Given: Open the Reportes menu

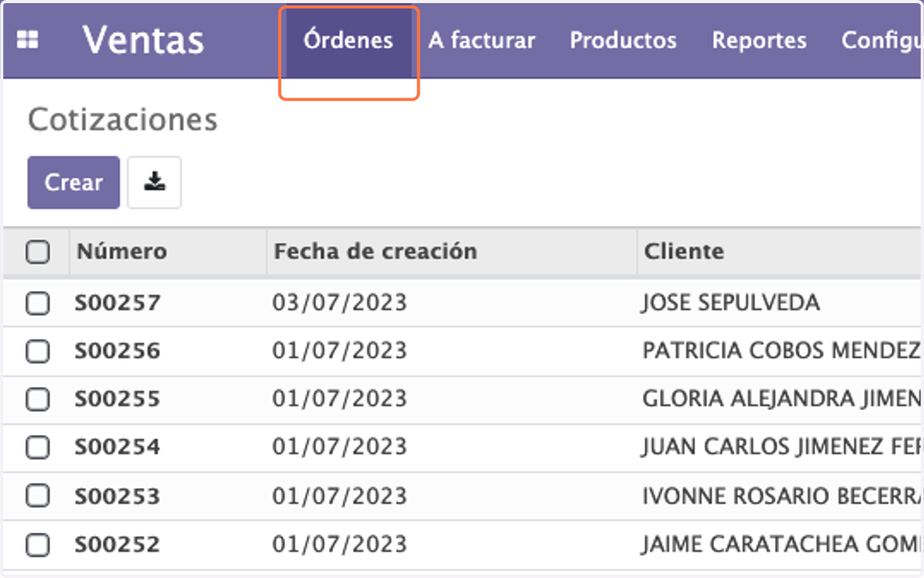Looking at the screenshot, I should tap(759, 40).
